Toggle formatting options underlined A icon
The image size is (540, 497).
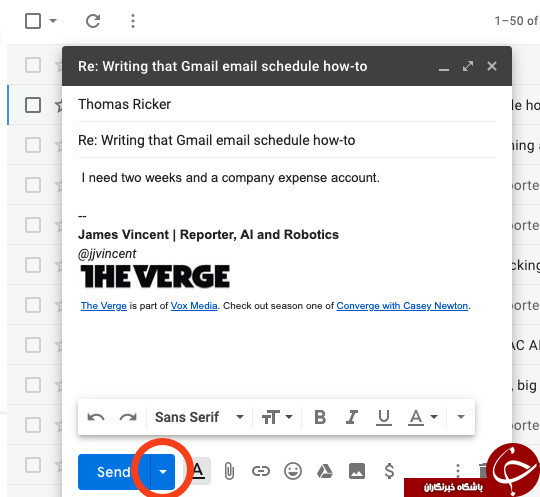point(197,470)
